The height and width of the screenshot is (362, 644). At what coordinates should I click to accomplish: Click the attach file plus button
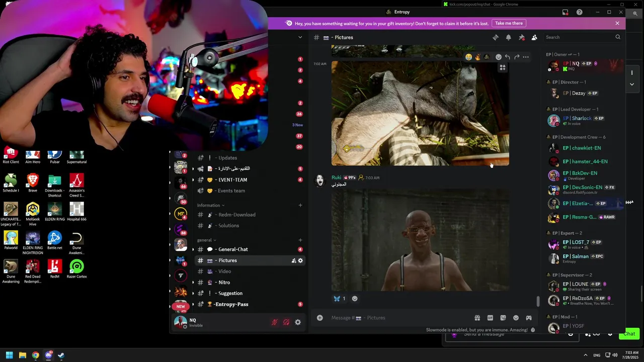point(319,318)
